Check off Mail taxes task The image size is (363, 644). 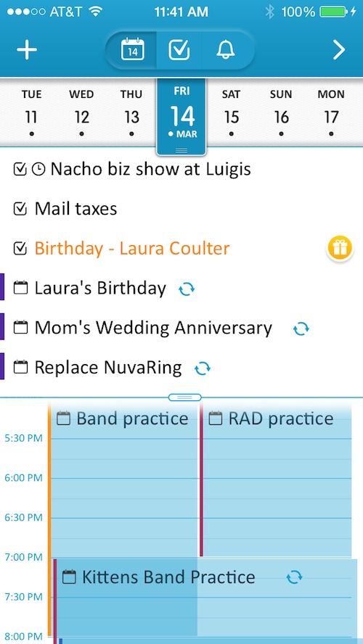[x=20, y=209]
